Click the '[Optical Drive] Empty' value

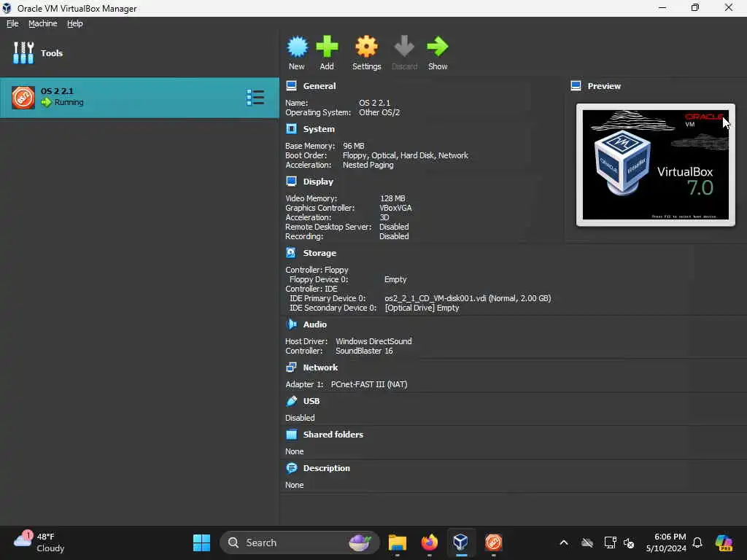point(422,308)
